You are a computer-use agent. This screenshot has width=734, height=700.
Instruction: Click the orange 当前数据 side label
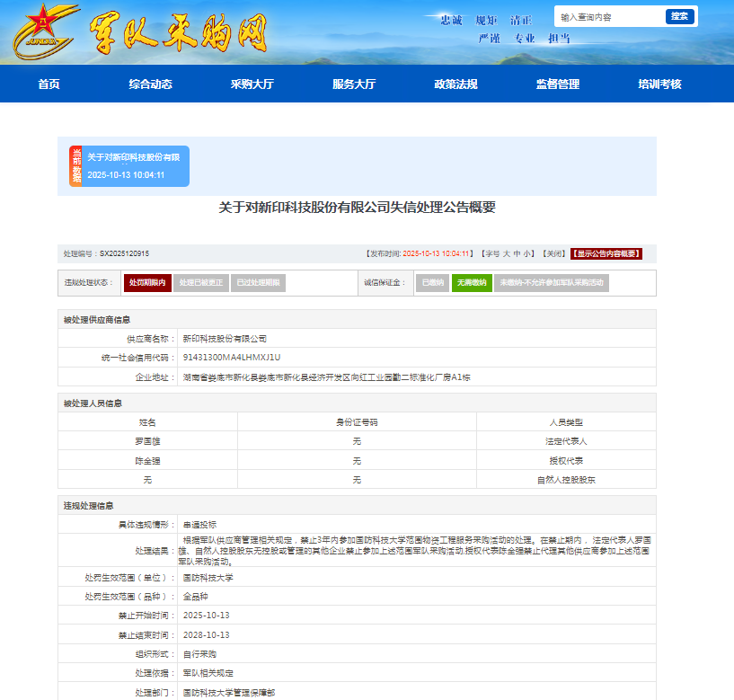click(x=76, y=166)
